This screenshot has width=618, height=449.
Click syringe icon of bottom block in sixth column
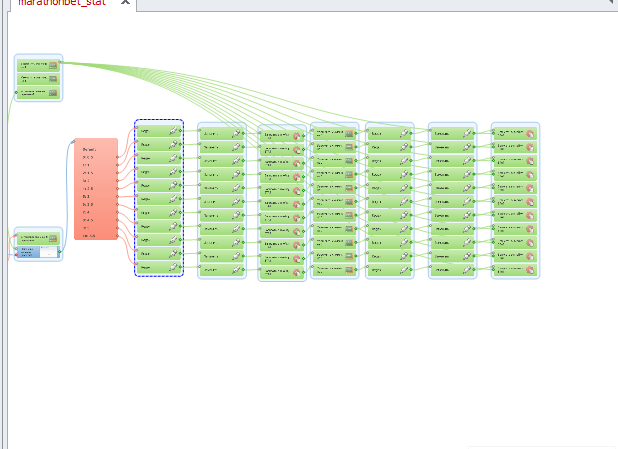click(467, 270)
